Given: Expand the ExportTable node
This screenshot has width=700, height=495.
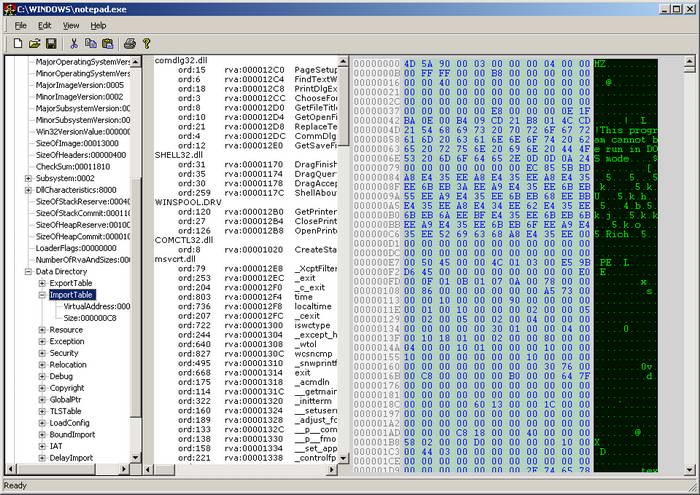Looking at the screenshot, I should click(42, 283).
